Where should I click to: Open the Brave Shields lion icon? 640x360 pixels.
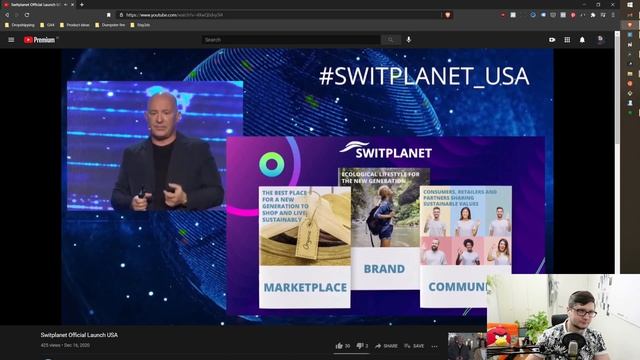(x=448, y=15)
